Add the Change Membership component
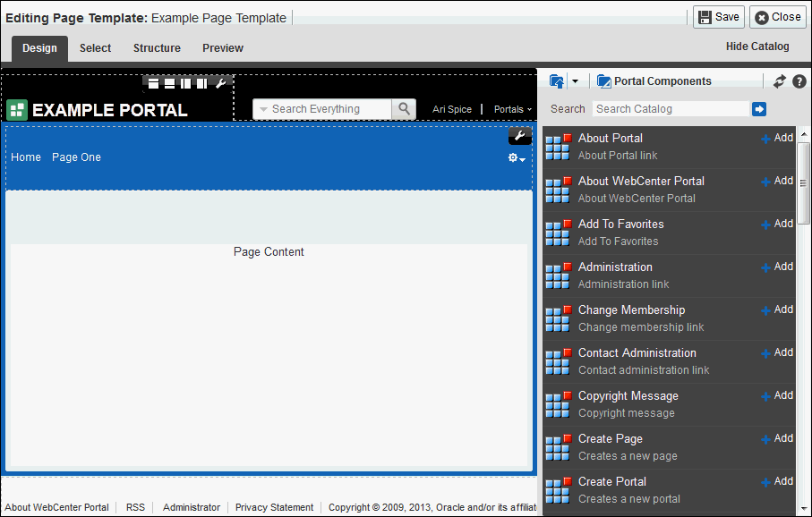812x517 pixels. [x=777, y=310]
